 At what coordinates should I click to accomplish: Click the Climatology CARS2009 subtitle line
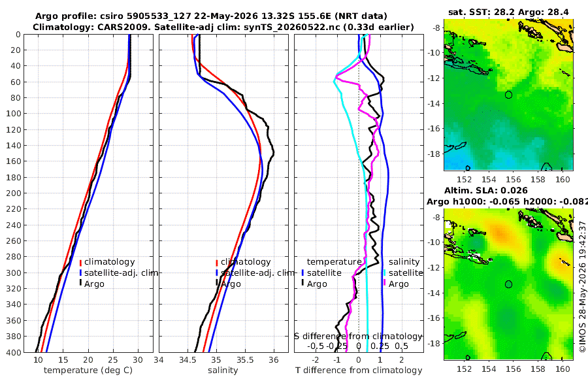click(223, 27)
